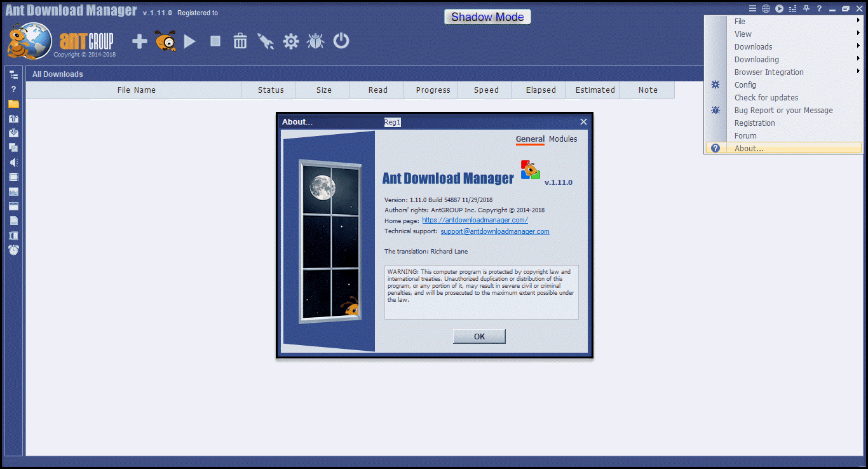Click the question mark sidebar icon
Viewport: 868px width, 469px height.
click(x=13, y=90)
